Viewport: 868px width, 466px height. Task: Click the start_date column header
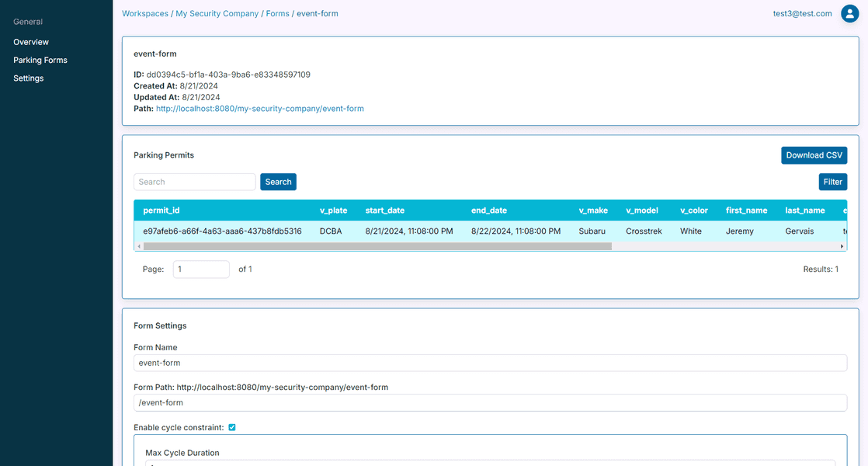[x=385, y=210]
